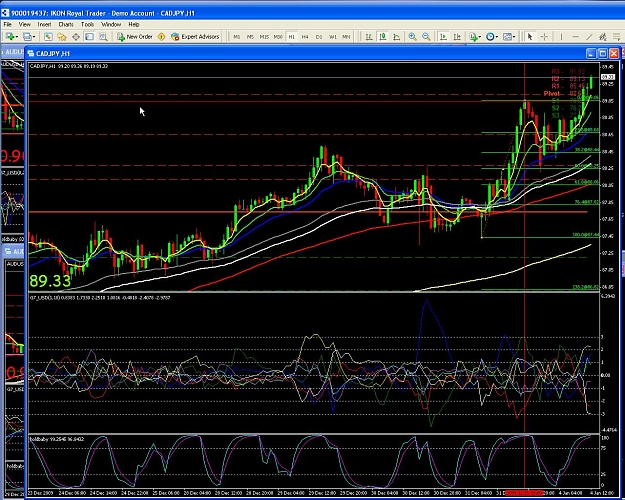Select the boldbaby indicator label
625x500 pixels.
(57, 439)
